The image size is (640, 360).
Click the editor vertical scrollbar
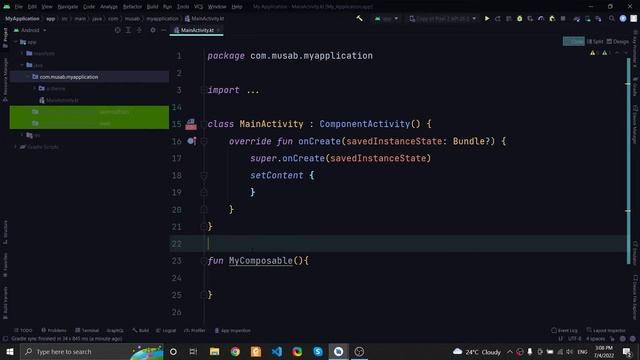[629, 161]
